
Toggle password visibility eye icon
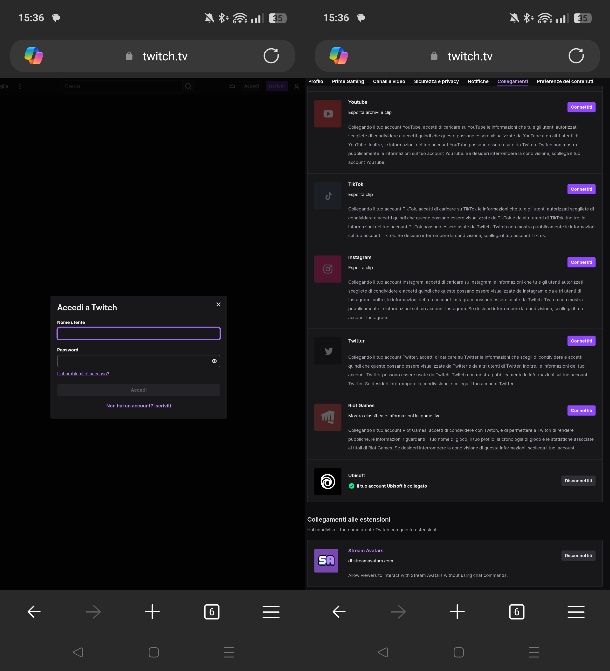pyautogui.click(x=214, y=361)
